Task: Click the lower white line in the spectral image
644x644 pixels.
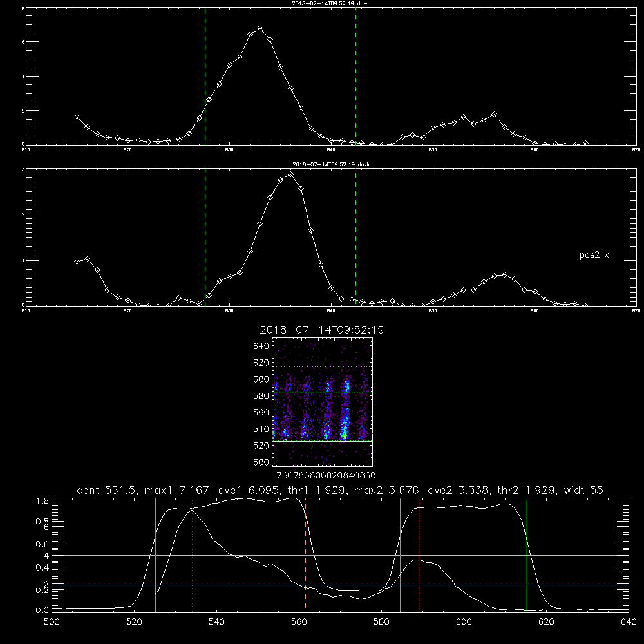Action: 322,442
